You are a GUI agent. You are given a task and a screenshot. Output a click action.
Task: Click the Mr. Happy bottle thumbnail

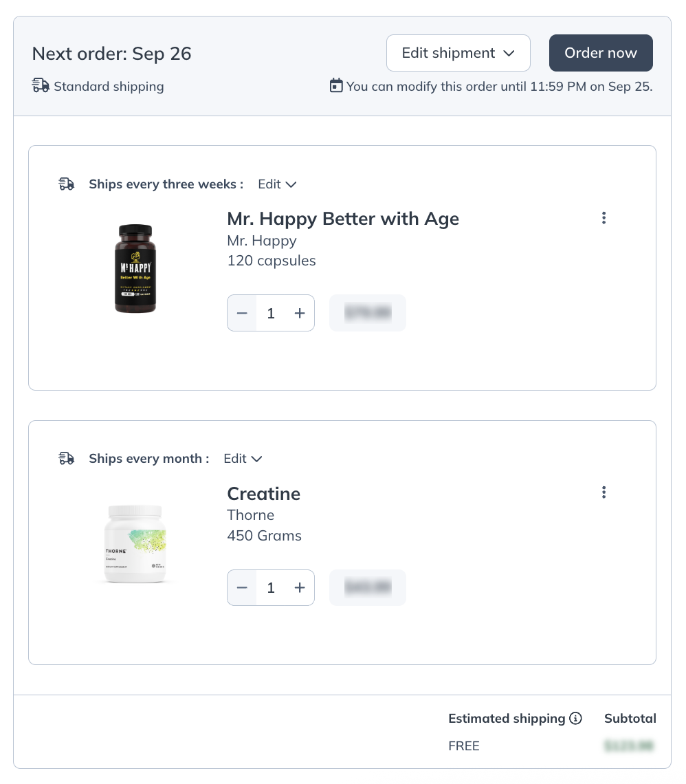click(135, 268)
